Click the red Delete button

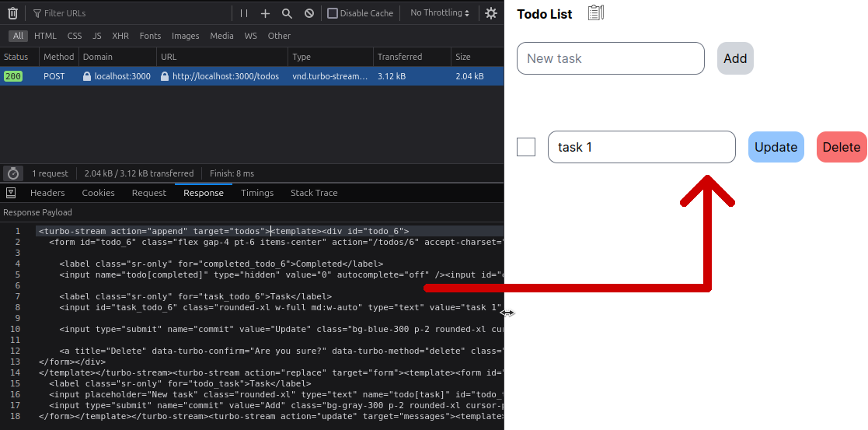841,147
